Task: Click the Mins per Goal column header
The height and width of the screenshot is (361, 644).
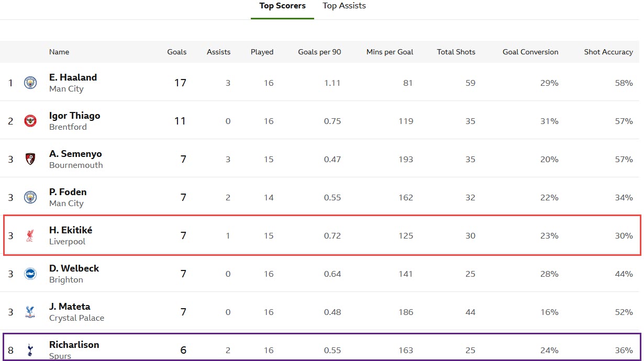Action: click(390, 52)
